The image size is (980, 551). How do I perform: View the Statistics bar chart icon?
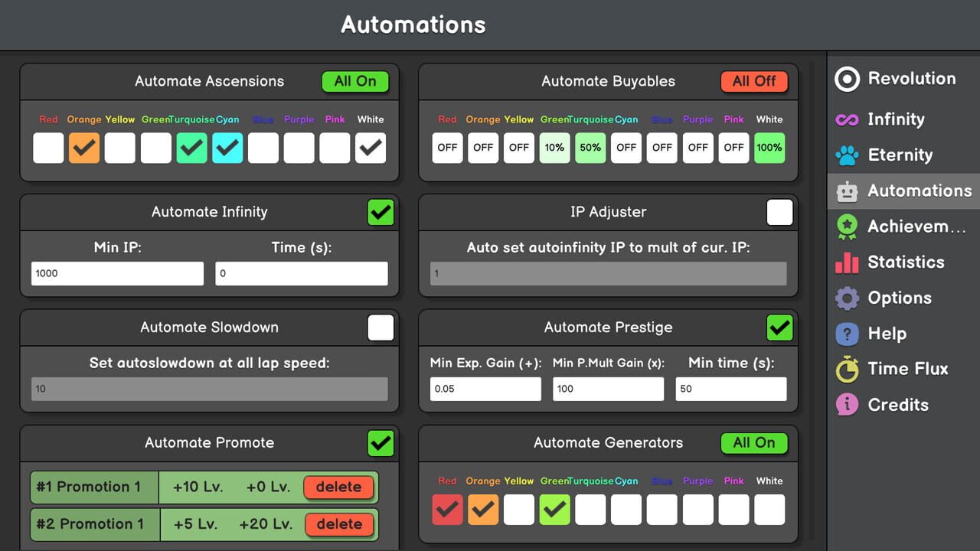tap(848, 262)
